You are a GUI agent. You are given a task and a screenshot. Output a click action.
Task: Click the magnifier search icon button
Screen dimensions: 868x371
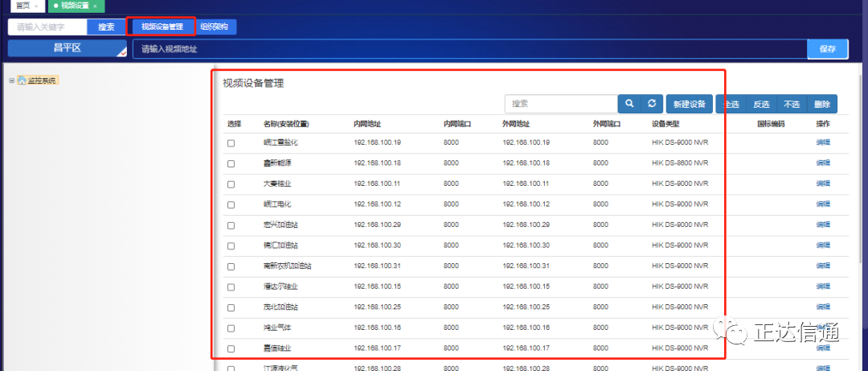[628, 104]
